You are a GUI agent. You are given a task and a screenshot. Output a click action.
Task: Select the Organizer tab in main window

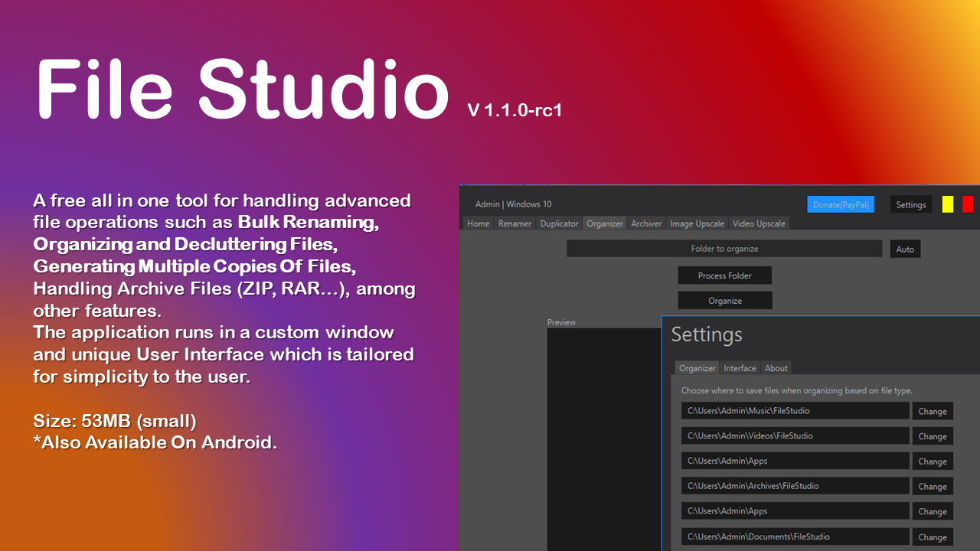click(605, 223)
